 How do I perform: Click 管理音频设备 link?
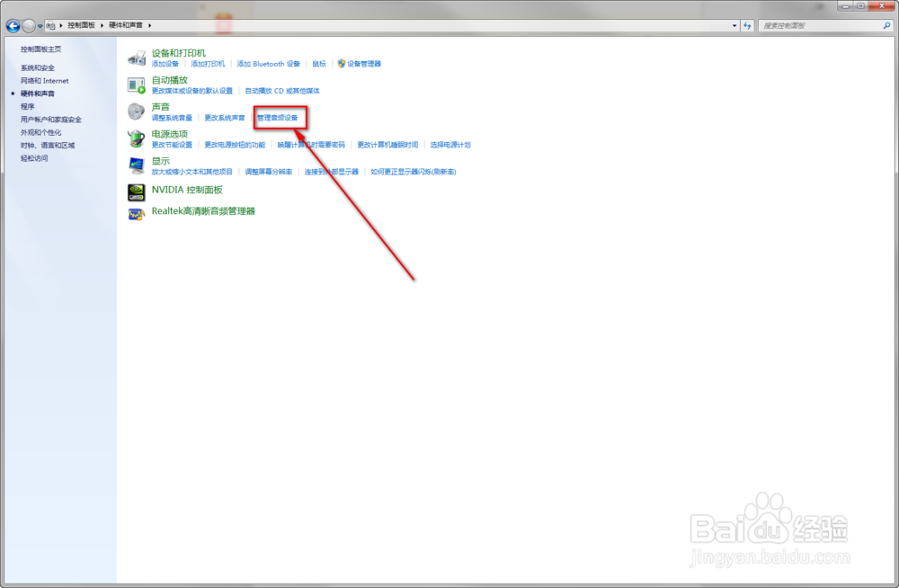tap(278, 118)
